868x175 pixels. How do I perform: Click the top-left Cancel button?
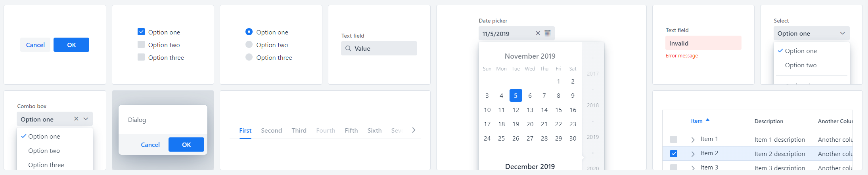(35, 45)
